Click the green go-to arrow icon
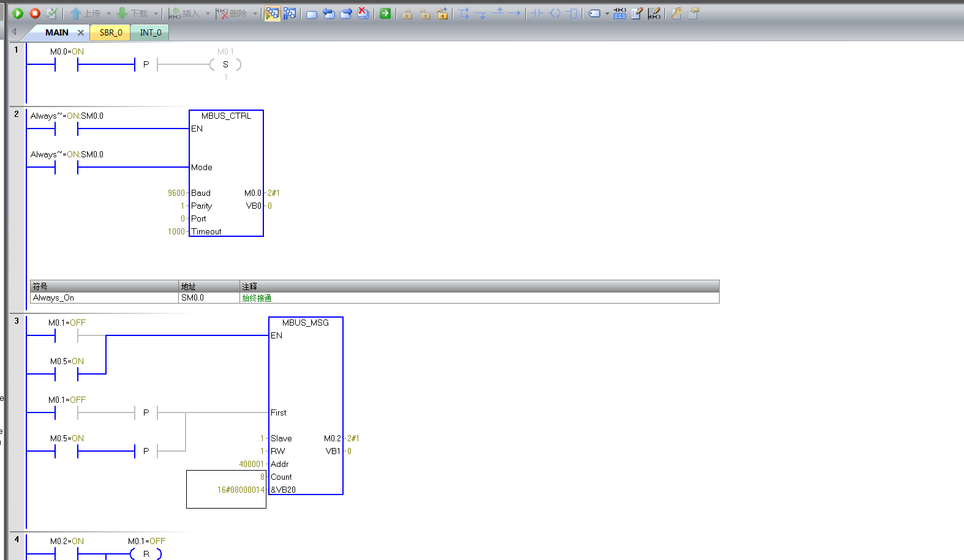Viewport: 964px width, 560px height. coord(385,13)
